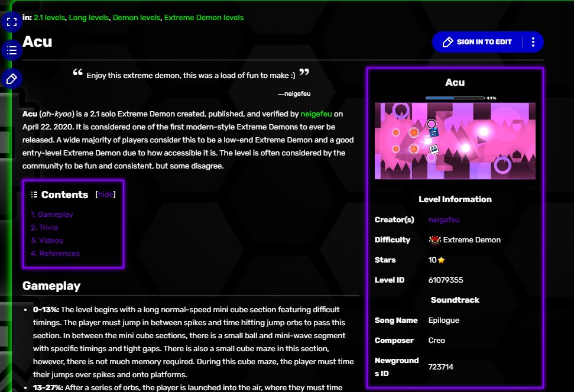
Task: Hide the Contents box via hide toggle
Action: tap(105, 195)
